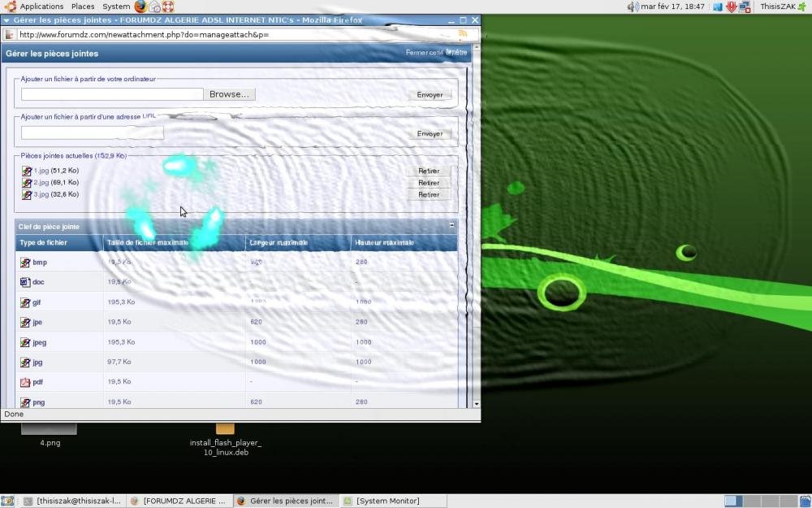
Task: Click Retirer button for 2.jpg
Action: point(429,183)
